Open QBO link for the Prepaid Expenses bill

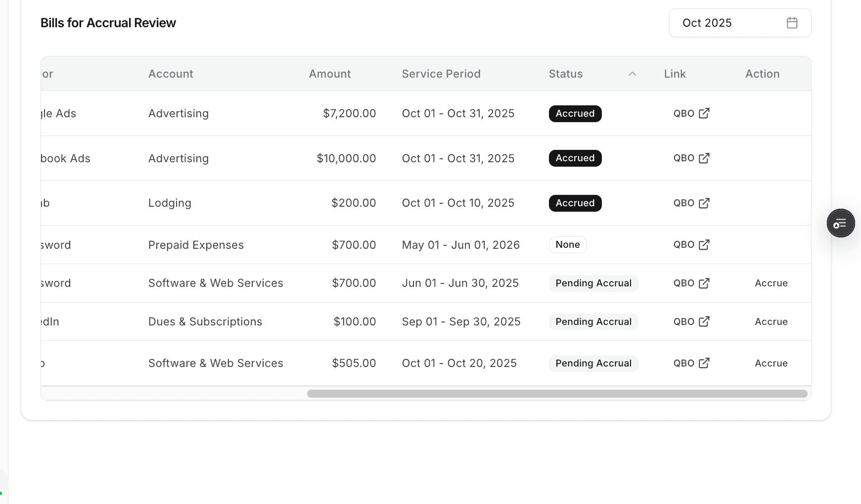click(x=691, y=244)
